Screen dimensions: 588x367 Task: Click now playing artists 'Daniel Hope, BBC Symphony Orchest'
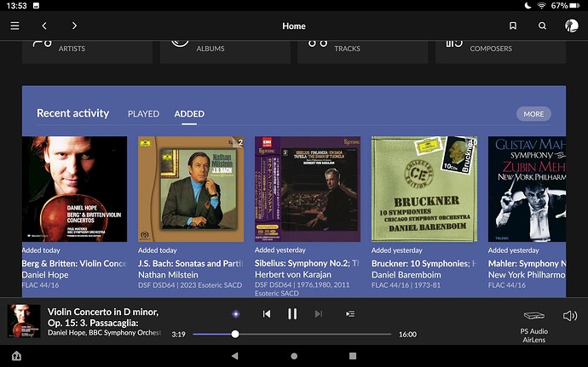click(x=104, y=332)
